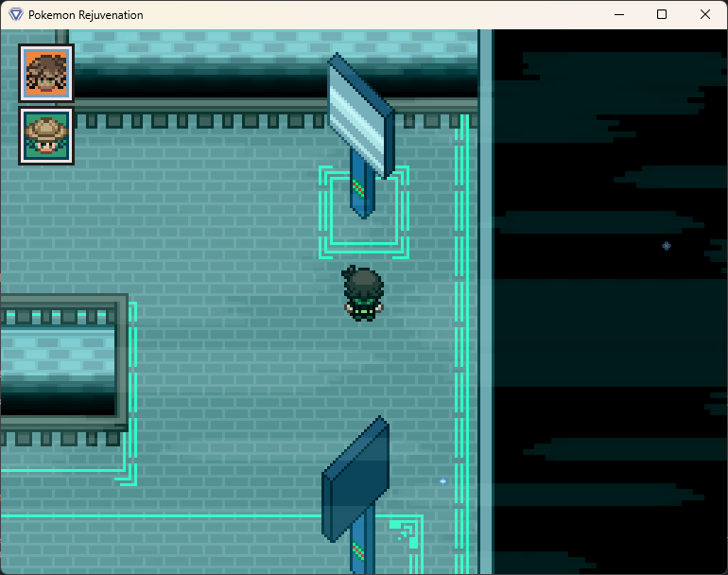Click the small sparkle in the dark void
Screen dimensions: 728x575
tap(667, 246)
